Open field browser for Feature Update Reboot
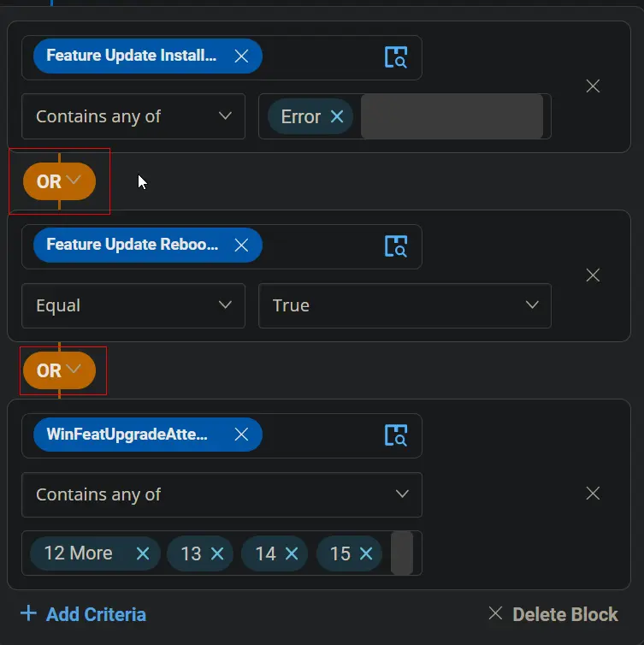 point(396,246)
